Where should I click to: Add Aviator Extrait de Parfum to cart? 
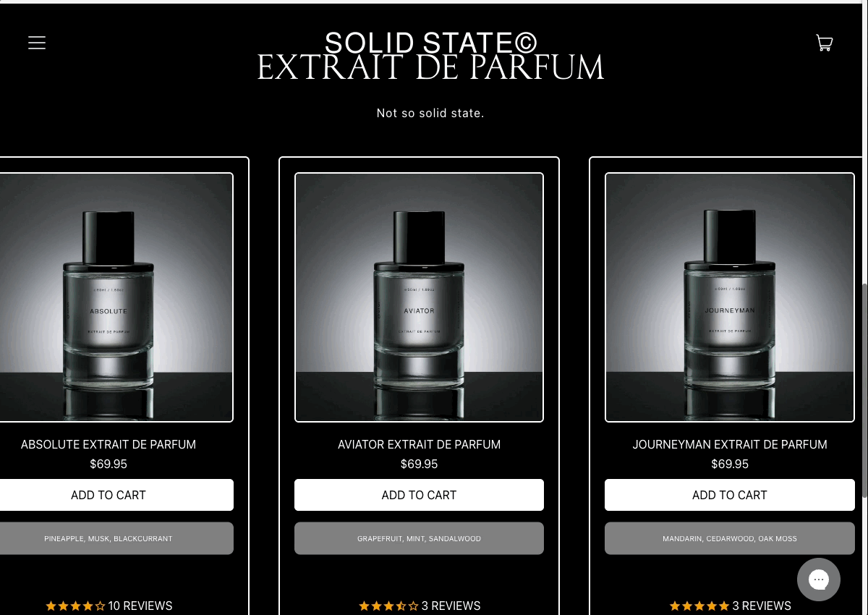419,495
